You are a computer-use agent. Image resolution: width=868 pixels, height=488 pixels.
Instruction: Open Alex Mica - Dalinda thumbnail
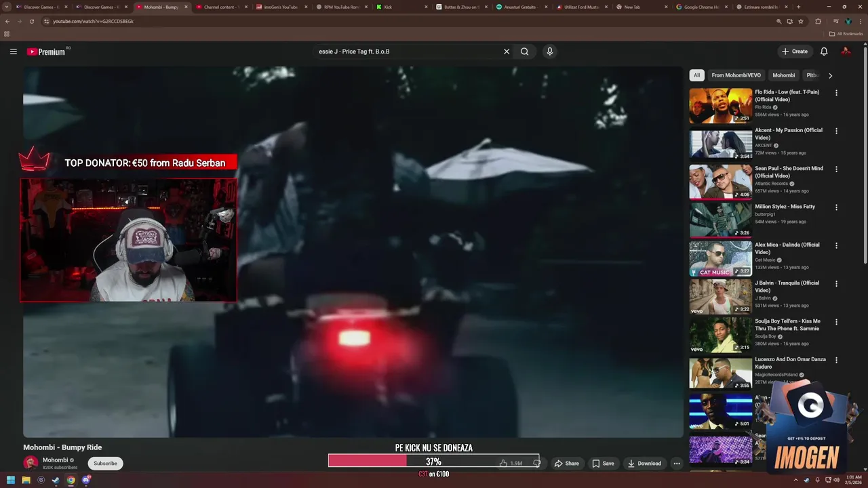coord(720,258)
